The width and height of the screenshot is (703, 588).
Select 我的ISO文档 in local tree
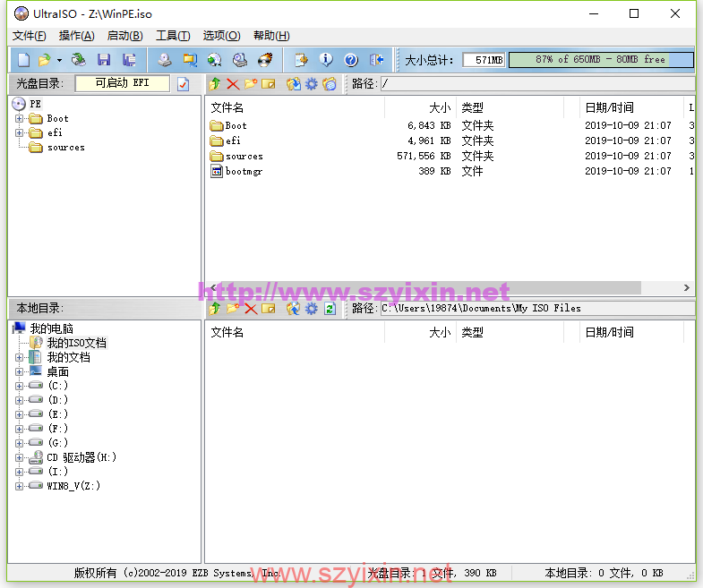[x=77, y=343]
